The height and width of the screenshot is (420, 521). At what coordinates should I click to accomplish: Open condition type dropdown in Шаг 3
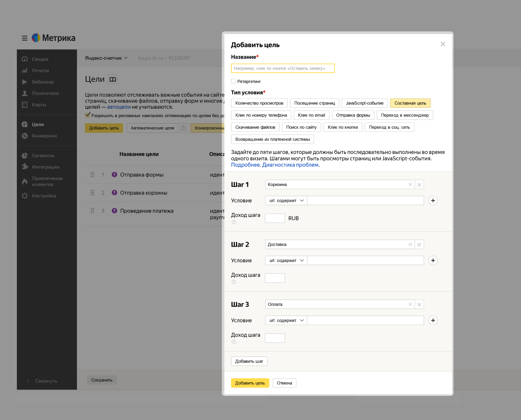(x=286, y=320)
